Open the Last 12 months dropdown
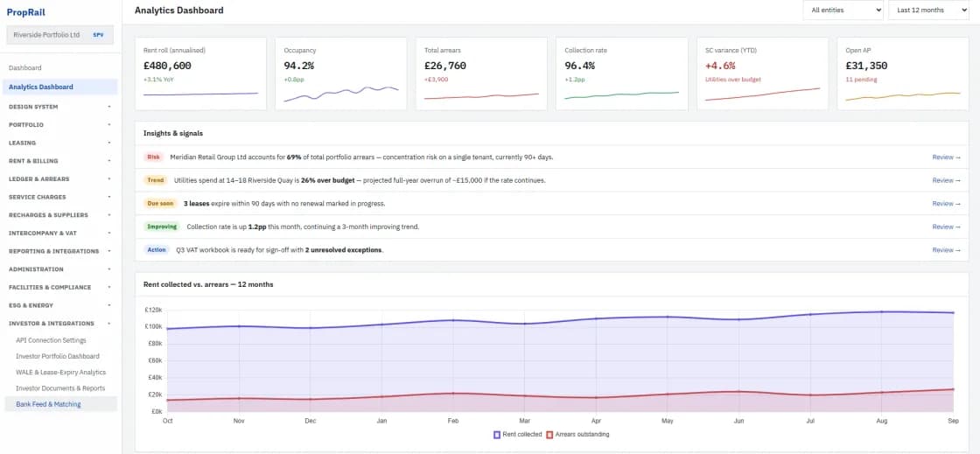 pyautogui.click(x=928, y=10)
